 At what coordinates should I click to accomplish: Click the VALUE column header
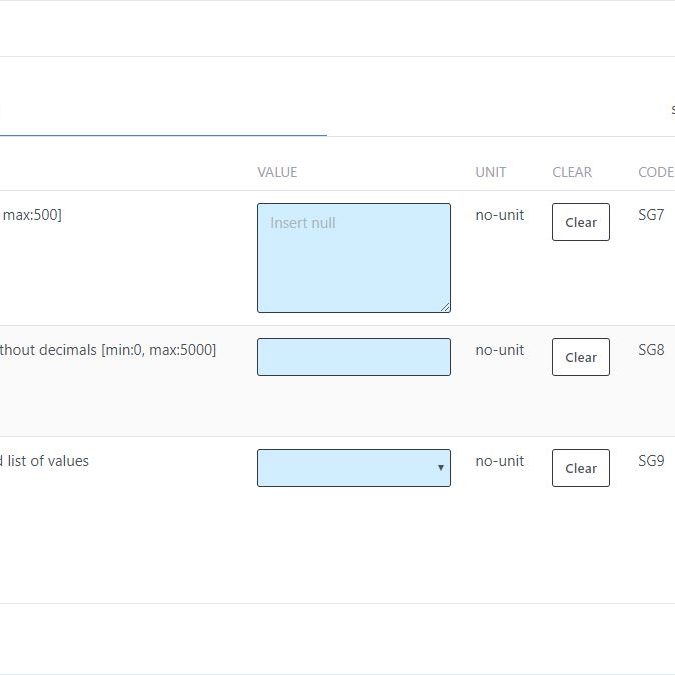click(x=277, y=172)
